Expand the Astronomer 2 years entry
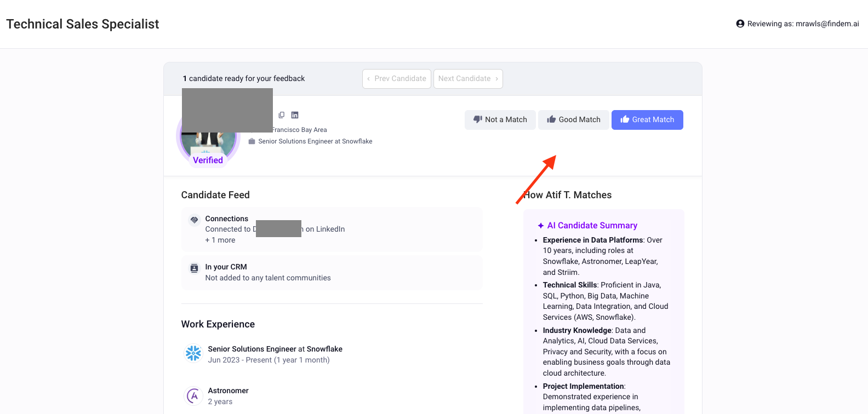 tap(228, 396)
